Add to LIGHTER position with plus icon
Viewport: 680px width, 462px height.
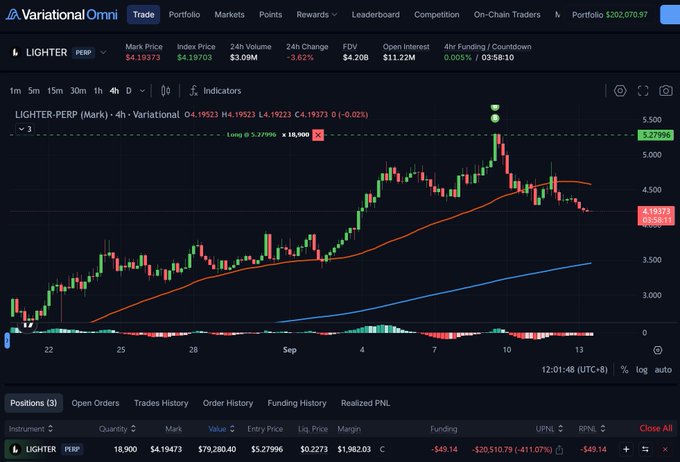[x=626, y=449]
